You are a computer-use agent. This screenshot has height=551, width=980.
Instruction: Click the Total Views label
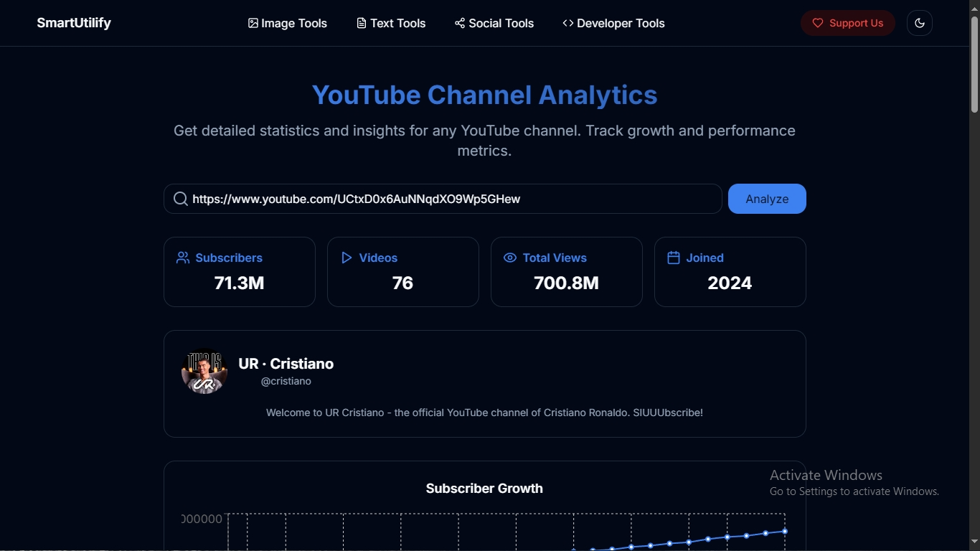point(555,258)
